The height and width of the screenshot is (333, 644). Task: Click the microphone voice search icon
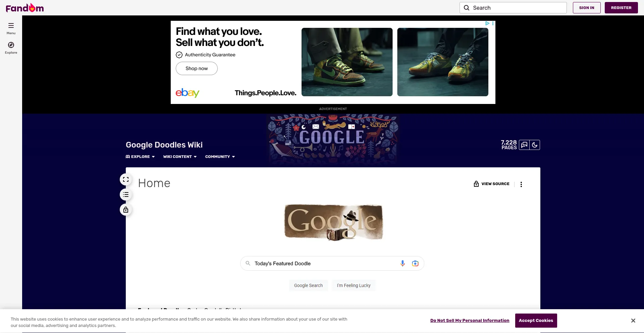(x=402, y=264)
